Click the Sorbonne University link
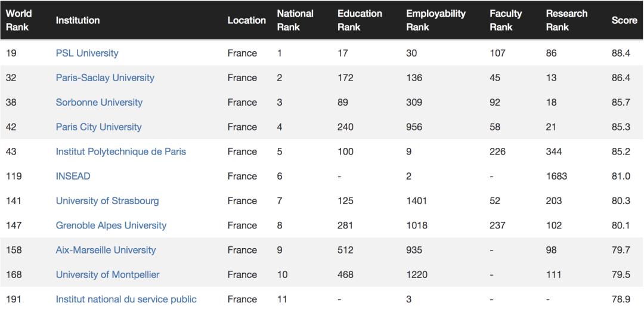Screen dimensions: 644x309 [x=99, y=102]
